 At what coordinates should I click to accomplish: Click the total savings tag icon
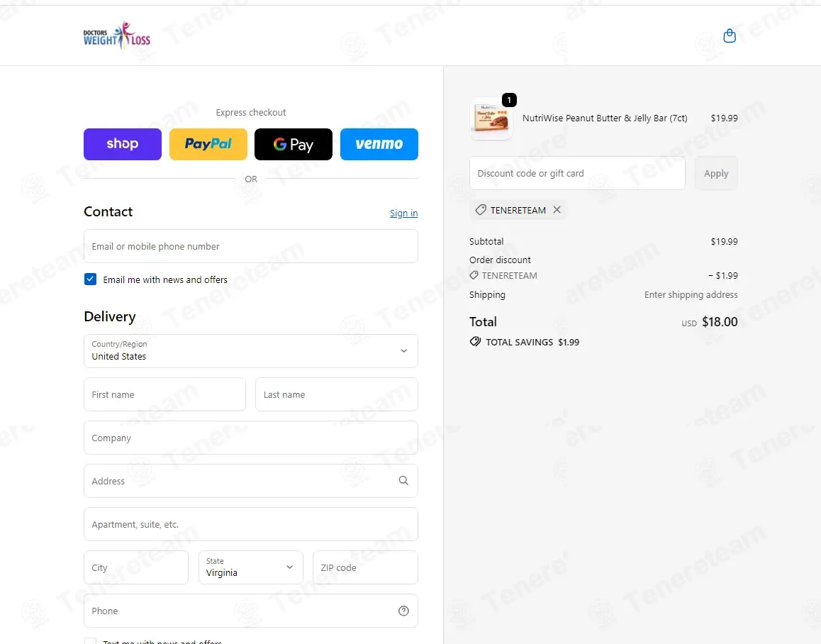475,342
